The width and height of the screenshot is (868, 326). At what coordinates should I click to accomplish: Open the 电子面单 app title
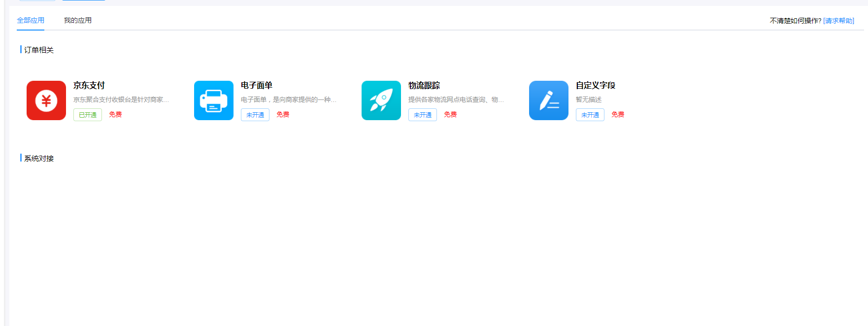[257, 85]
